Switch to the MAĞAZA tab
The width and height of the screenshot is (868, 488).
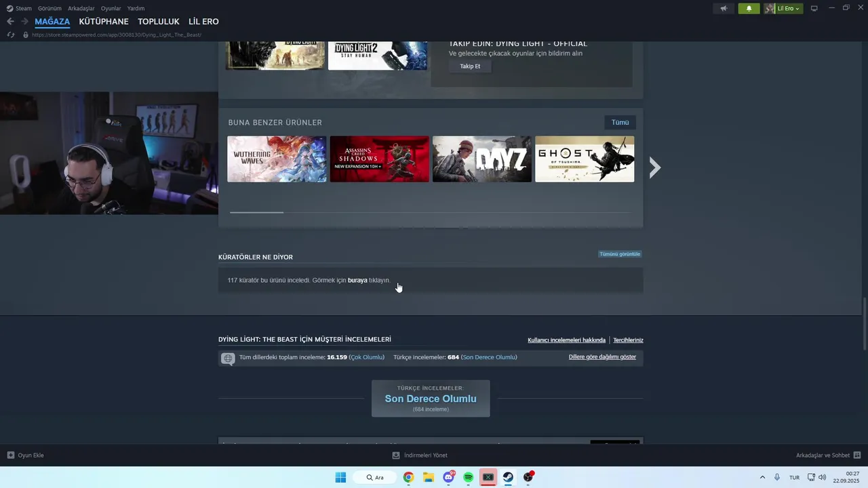click(x=52, y=22)
